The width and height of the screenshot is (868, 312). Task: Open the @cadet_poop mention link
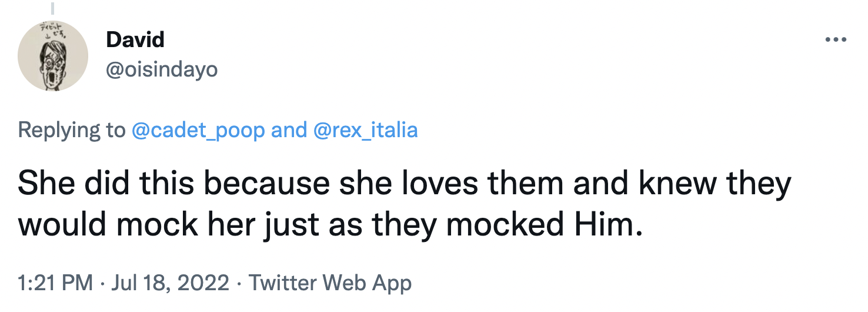point(198,130)
